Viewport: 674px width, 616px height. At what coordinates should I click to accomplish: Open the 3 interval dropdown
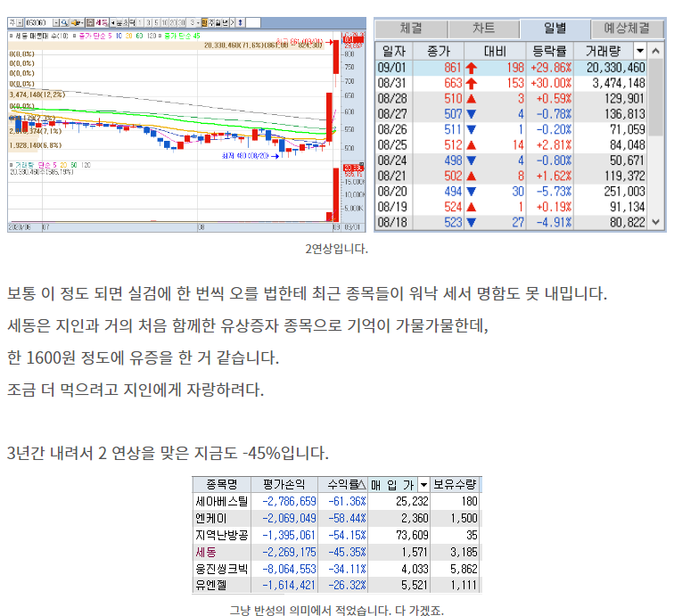[x=198, y=23]
